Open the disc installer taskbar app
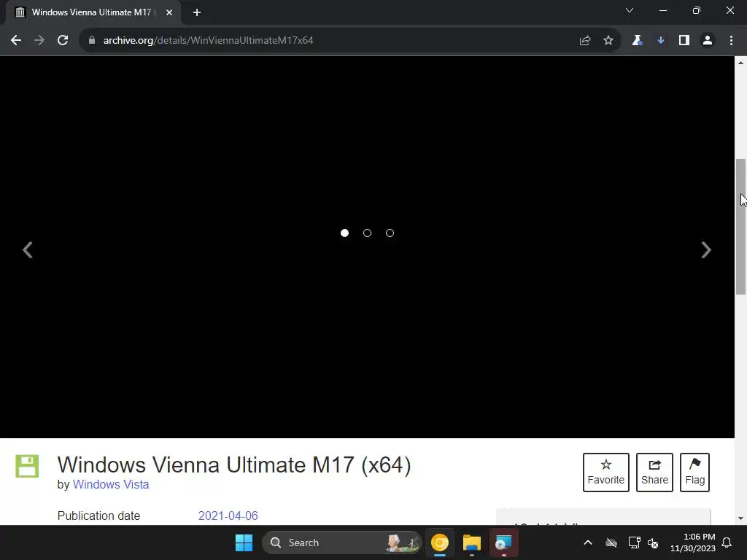Screen dimensions: 747x560 (x=503, y=542)
